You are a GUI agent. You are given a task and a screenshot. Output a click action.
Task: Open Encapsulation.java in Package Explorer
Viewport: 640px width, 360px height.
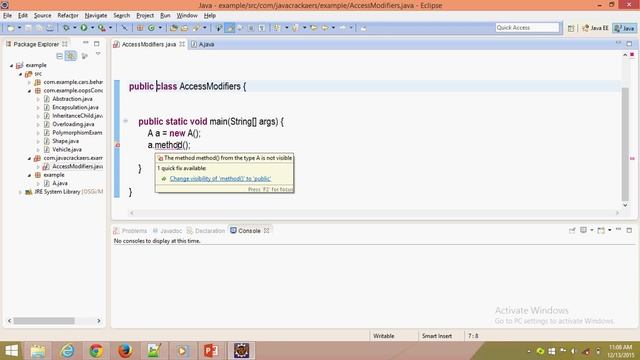76,107
